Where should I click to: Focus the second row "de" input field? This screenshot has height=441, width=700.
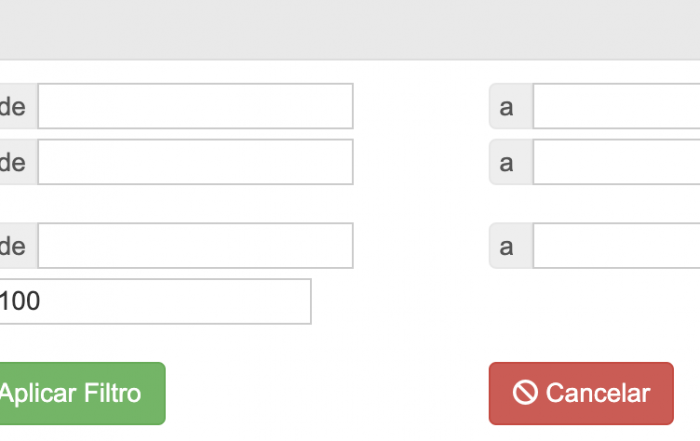pyautogui.click(x=196, y=162)
